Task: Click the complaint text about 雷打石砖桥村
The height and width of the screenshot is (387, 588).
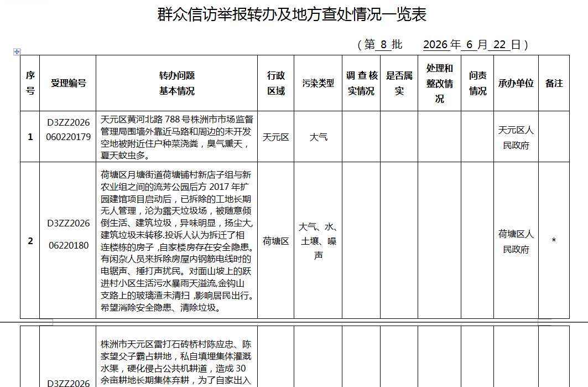Action: (x=176, y=362)
